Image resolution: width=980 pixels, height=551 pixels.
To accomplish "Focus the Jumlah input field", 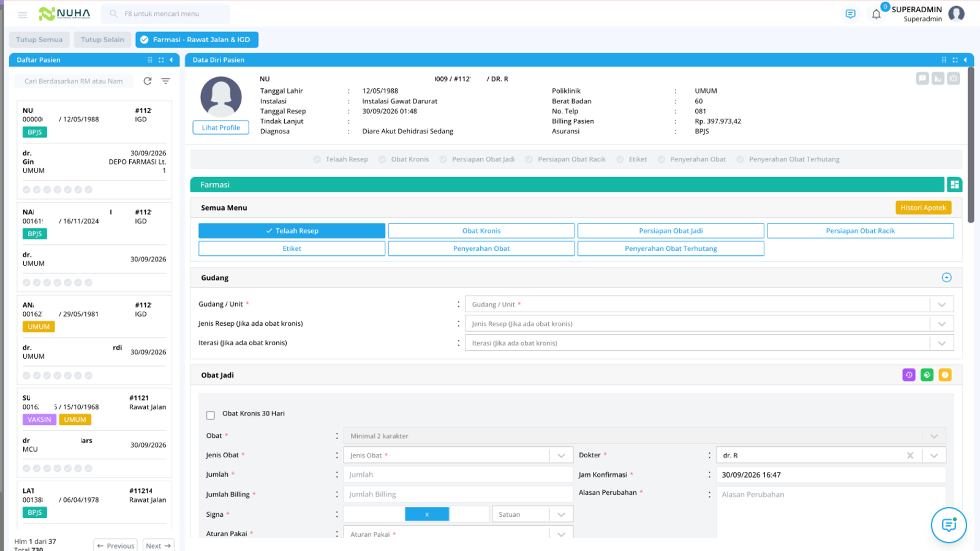I will click(458, 474).
